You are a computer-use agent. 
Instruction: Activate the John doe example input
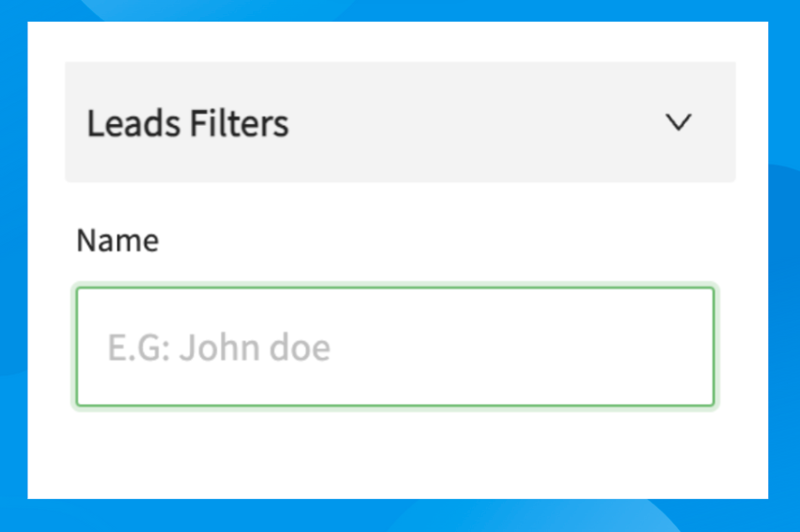pos(395,348)
